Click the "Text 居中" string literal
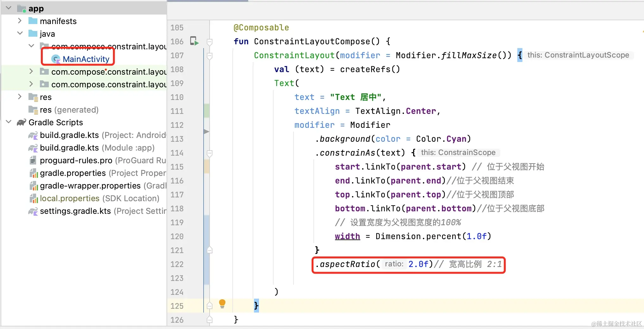The height and width of the screenshot is (329, 644). [356, 97]
